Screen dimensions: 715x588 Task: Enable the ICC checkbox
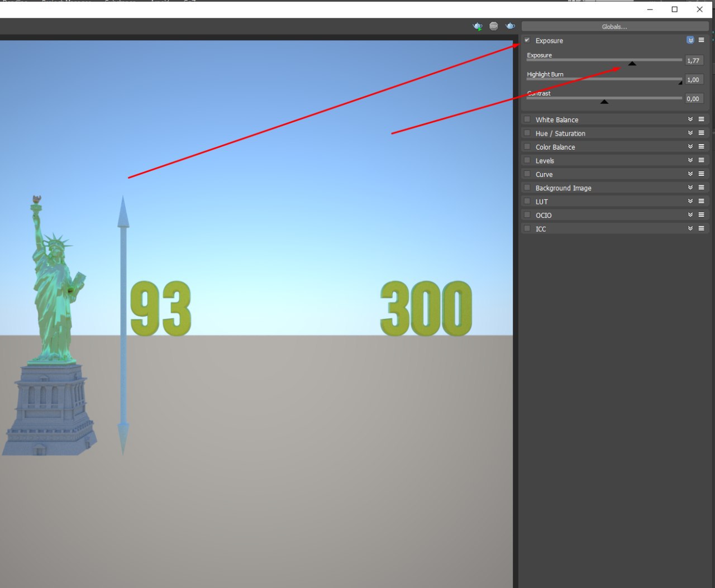click(x=527, y=228)
